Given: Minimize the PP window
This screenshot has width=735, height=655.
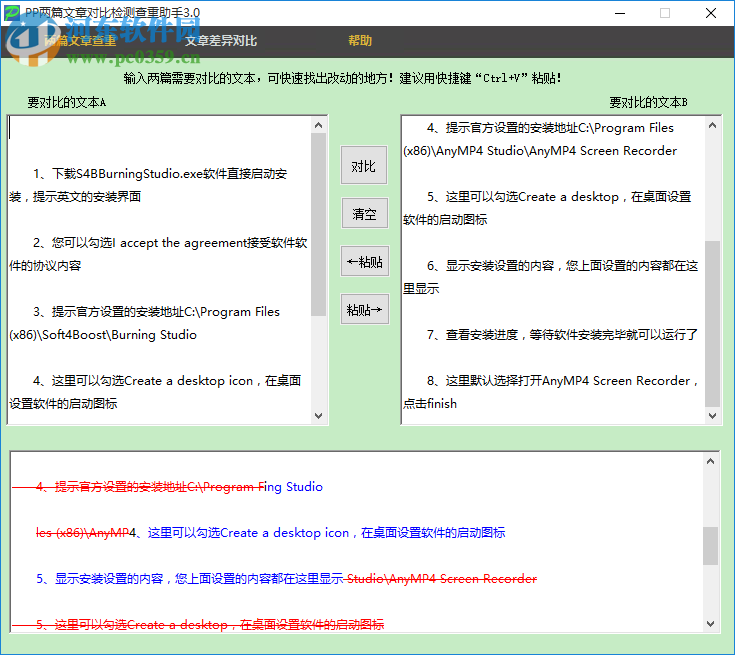Looking at the screenshot, I should click(x=620, y=13).
